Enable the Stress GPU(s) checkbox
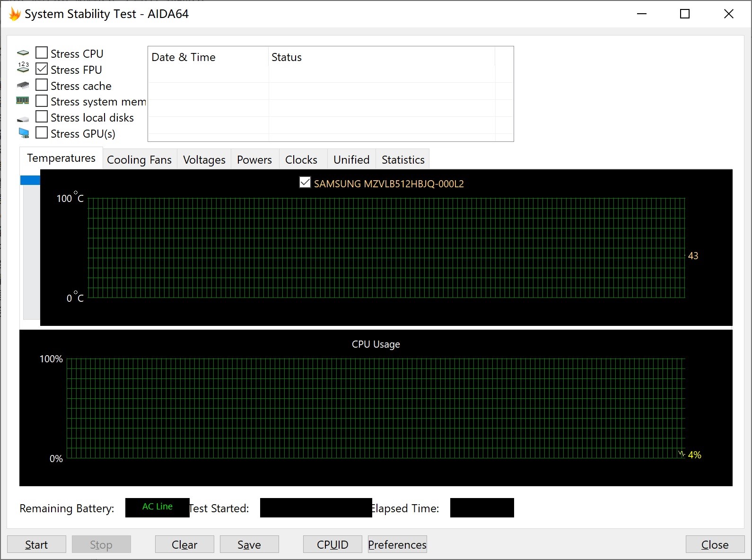The height and width of the screenshot is (560, 752). tap(42, 132)
